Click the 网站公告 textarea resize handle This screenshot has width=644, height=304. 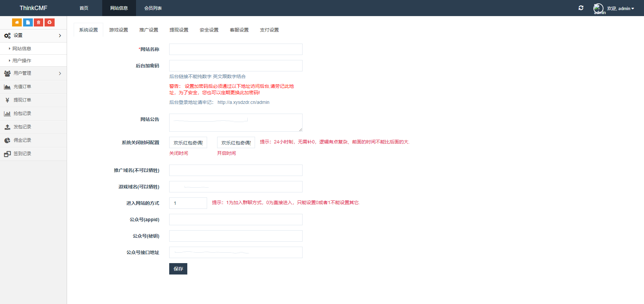coord(301,130)
